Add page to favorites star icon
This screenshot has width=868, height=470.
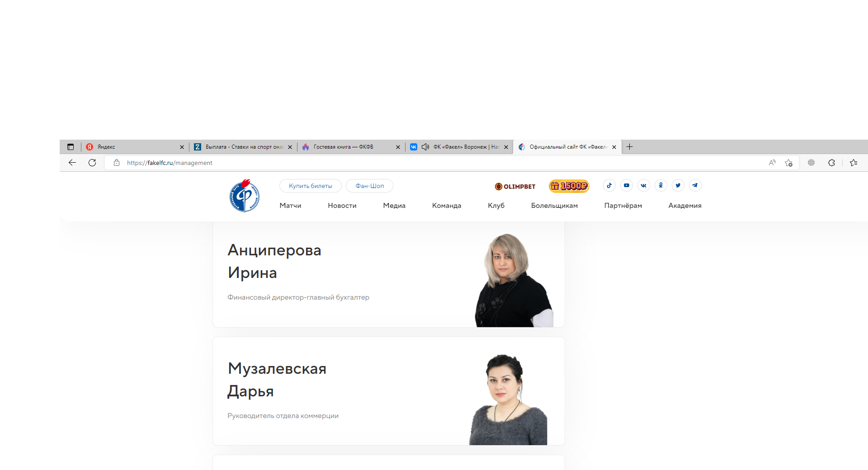pyautogui.click(x=788, y=163)
